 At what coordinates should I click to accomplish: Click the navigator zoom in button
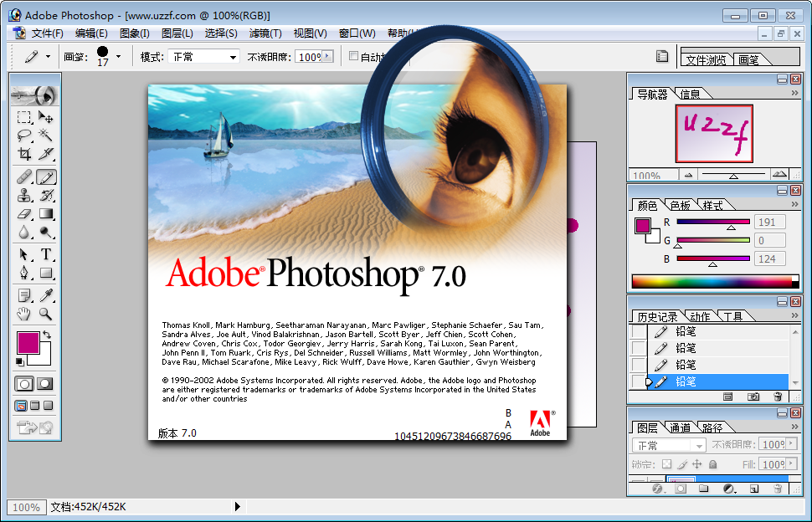pos(779,174)
